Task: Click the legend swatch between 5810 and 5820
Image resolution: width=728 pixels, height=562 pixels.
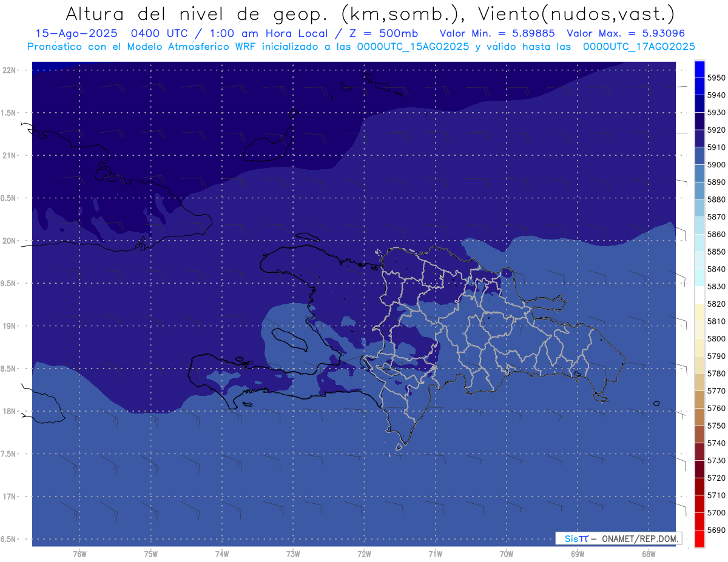Action: click(699, 312)
